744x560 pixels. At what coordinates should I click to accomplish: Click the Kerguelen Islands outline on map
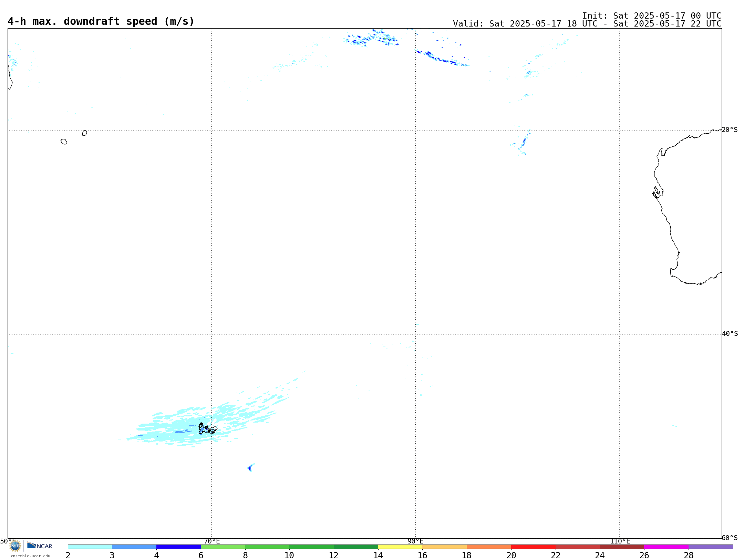point(207,428)
